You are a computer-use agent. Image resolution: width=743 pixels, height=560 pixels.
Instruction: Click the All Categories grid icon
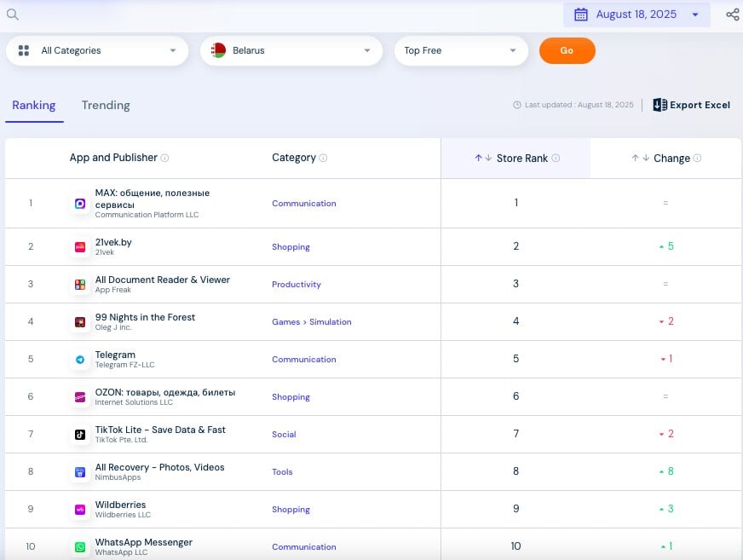point(24,50)
